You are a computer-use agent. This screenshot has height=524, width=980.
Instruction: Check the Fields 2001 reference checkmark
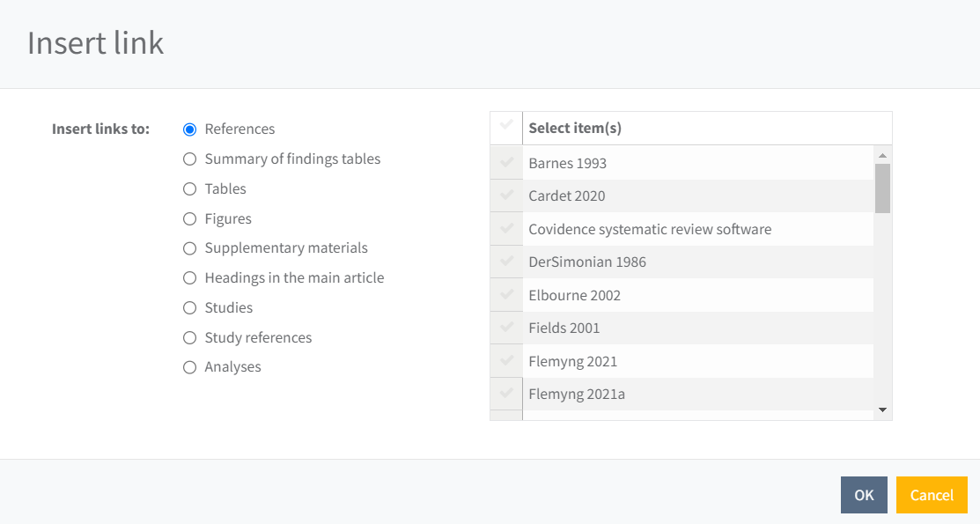coord(505,327)
